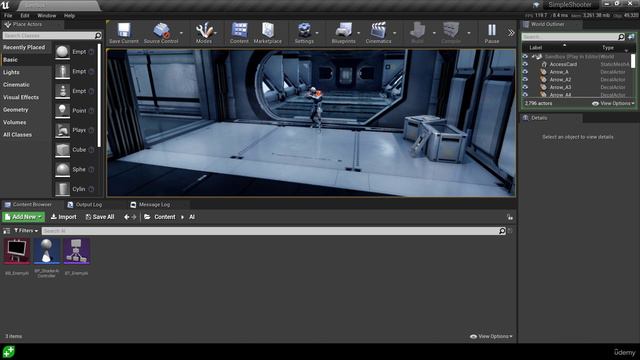This screenshot has height=360, width=640.
Task: Open the Add New dropdown
Action: coord(23,217)
